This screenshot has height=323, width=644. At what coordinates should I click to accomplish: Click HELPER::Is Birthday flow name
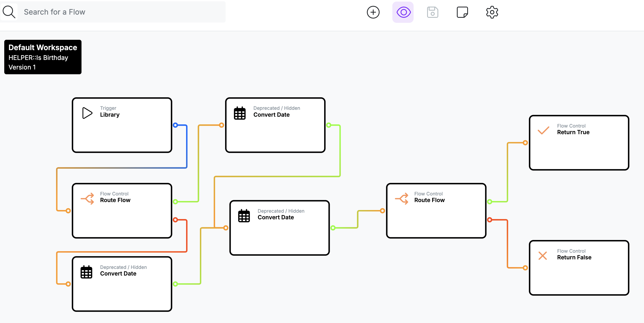click(38, 58)
